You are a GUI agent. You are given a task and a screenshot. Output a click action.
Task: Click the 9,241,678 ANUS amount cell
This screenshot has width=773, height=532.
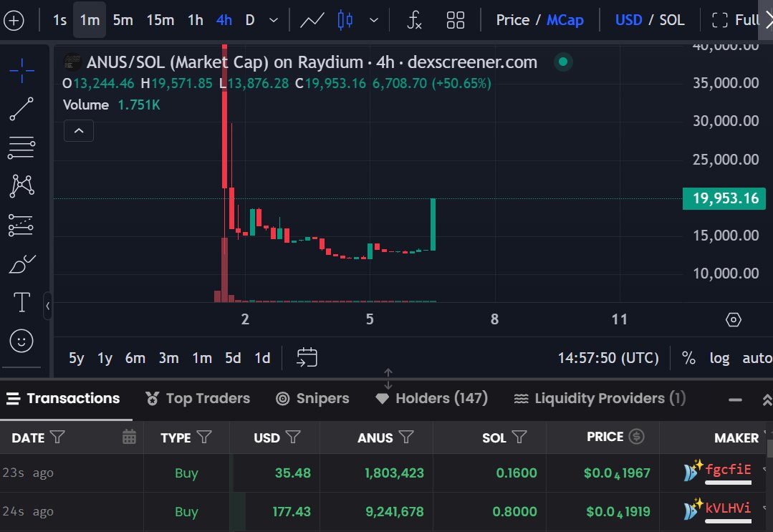point(395,512)
